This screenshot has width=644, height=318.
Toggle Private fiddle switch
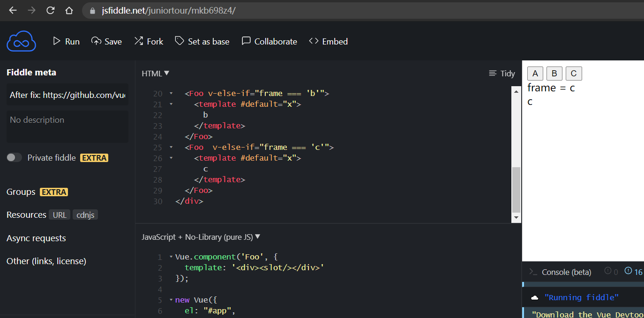14,158
